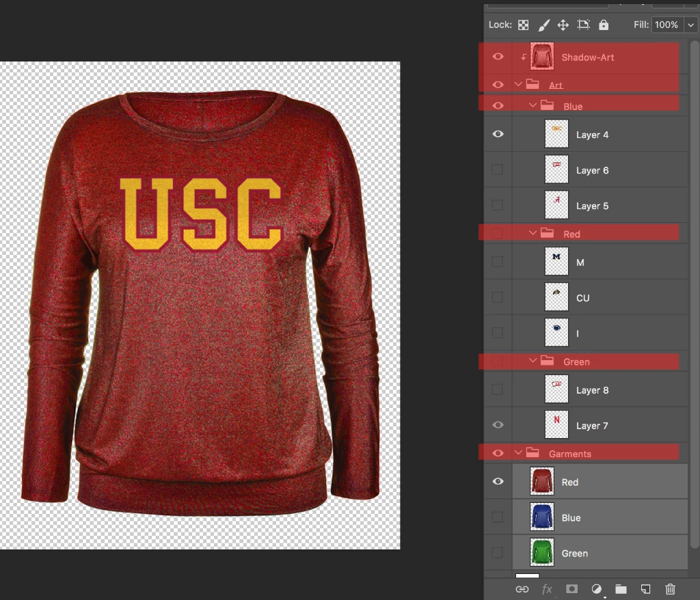The width and height of the screenshot is (700, 600).
Task: Select Art group folder icon
Action: click(532, 84)
